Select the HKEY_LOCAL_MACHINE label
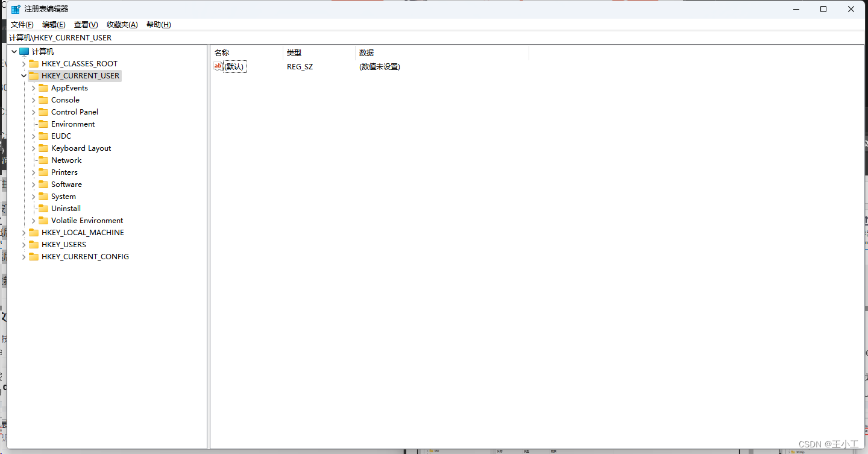Viewport: 868px width, 454px height. pyautogui.click(x=83, y=233)
